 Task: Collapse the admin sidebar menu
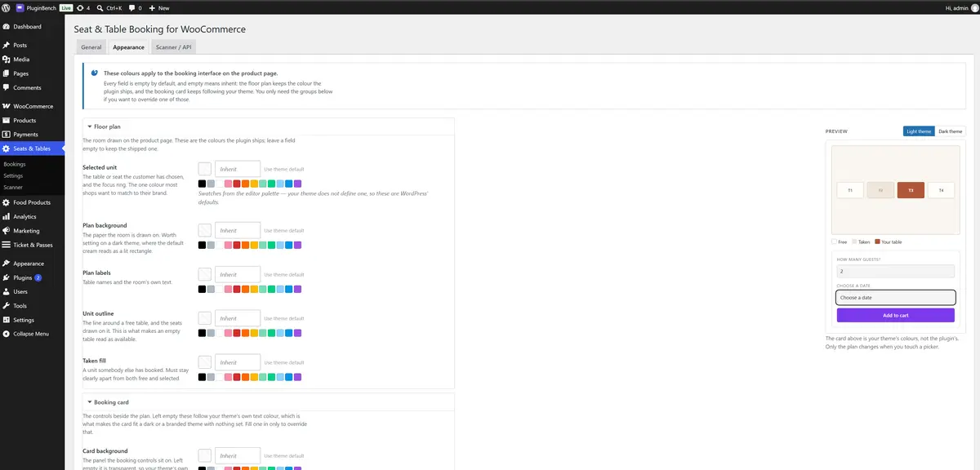[33, 334]
